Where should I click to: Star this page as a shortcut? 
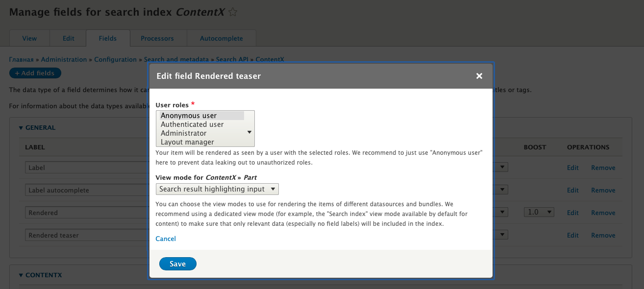tap(233, 12)
